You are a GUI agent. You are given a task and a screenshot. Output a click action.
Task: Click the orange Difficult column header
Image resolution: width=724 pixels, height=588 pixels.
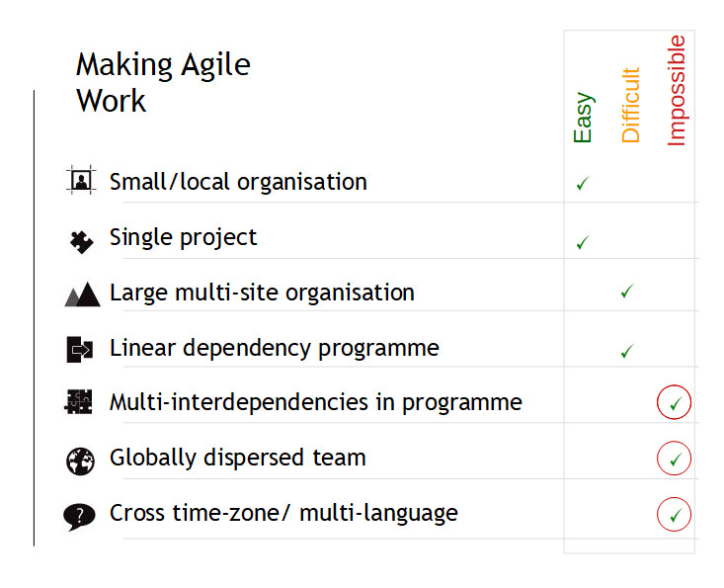coord(631,106)
